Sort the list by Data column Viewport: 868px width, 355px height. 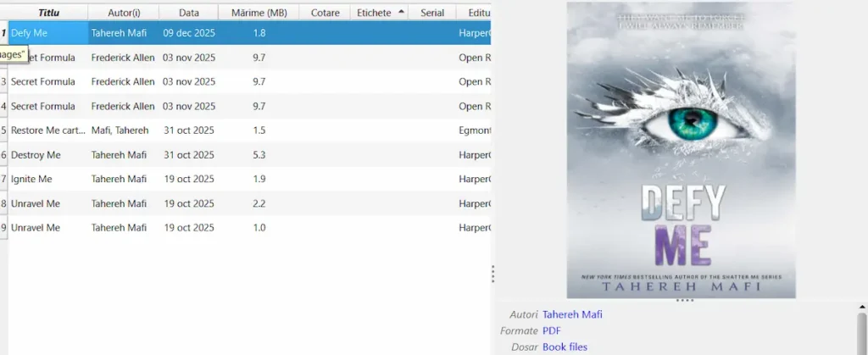[189, 13]
